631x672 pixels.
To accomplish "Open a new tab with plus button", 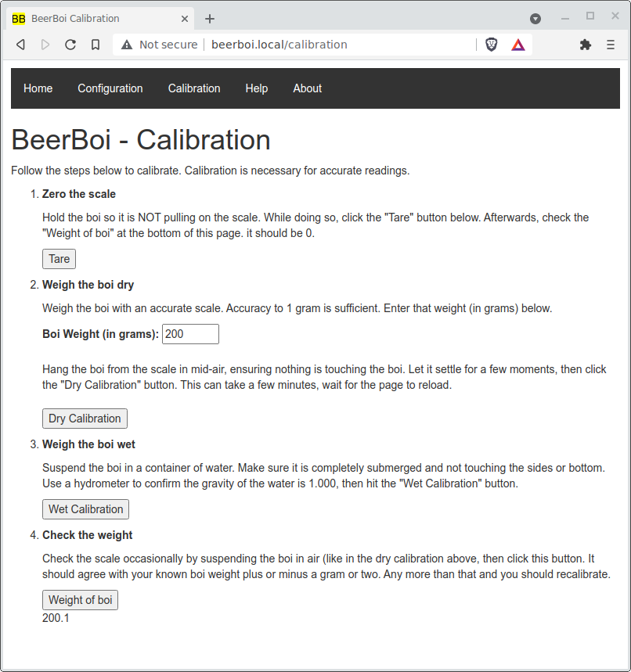I will tap(210, 19).
